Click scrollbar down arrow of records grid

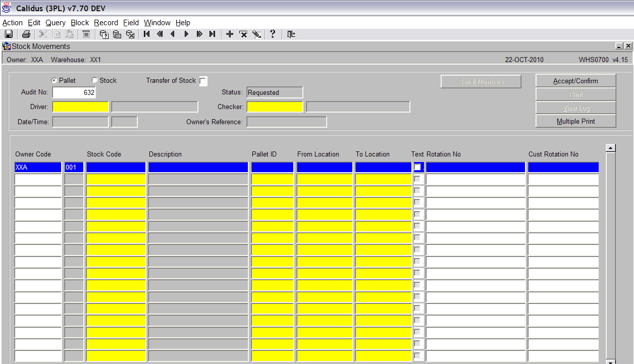click(x=610, y=362)
